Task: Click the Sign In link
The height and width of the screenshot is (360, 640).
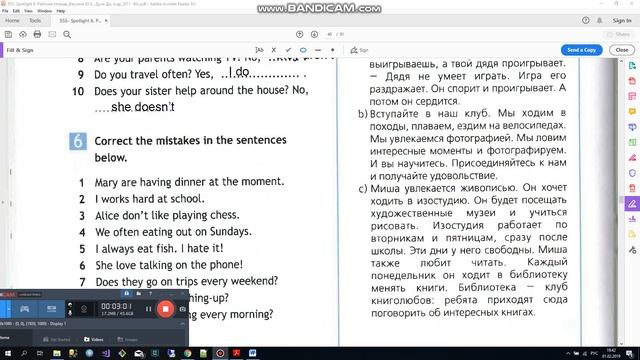Action: click(622, 20)
